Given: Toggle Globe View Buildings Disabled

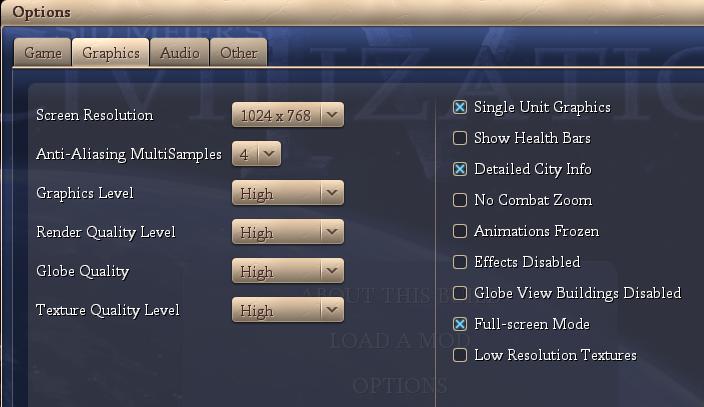Looking at the screenshot, I should [x=460, y=293].
